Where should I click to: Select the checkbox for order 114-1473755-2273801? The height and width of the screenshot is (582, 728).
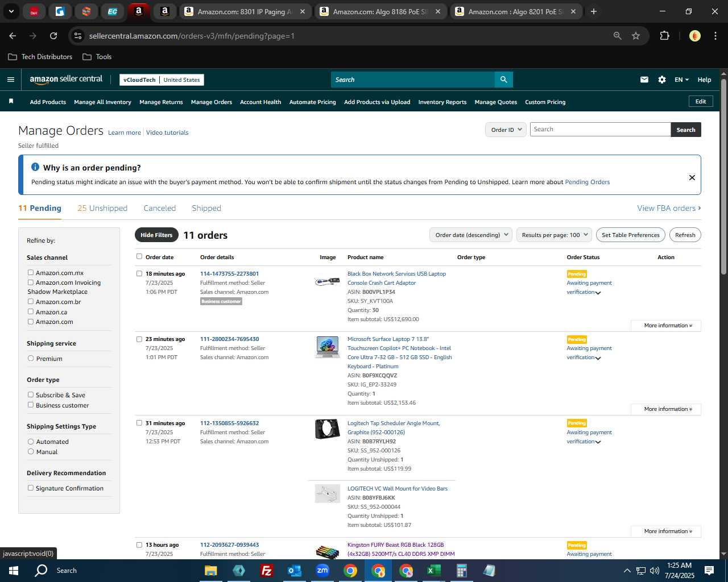(x=139, y=273)
